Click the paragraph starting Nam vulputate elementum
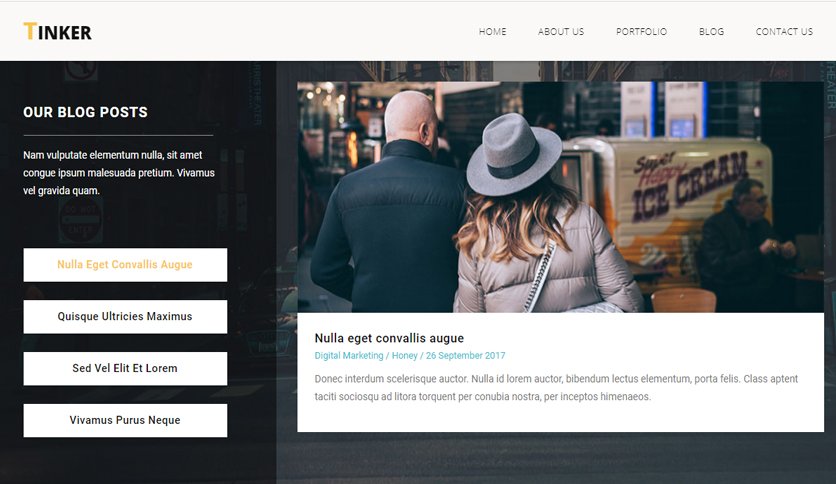836x484 pixels. pyautogui.click(x=119, y=173)
